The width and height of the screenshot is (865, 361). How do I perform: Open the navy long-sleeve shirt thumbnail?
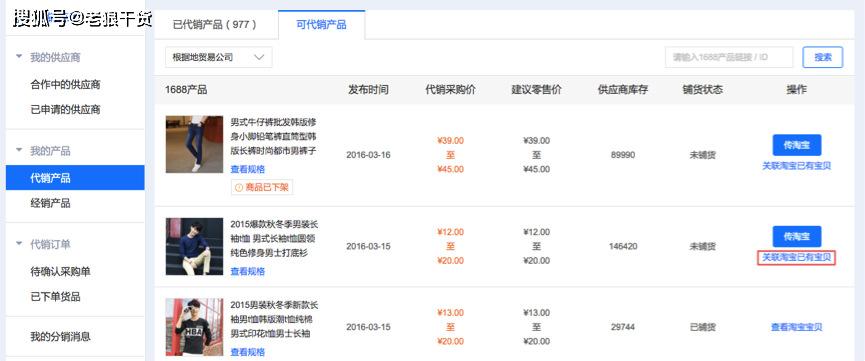(x=194, y=246)
